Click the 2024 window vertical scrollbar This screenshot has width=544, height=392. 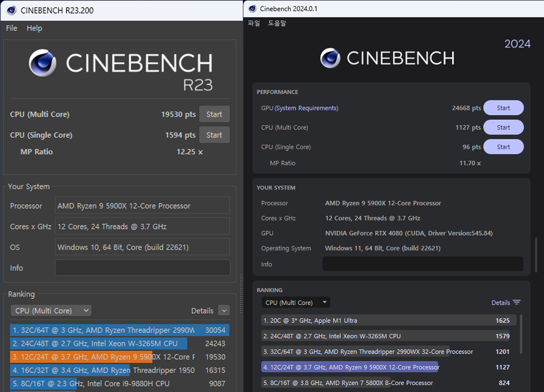click(536, 255)
